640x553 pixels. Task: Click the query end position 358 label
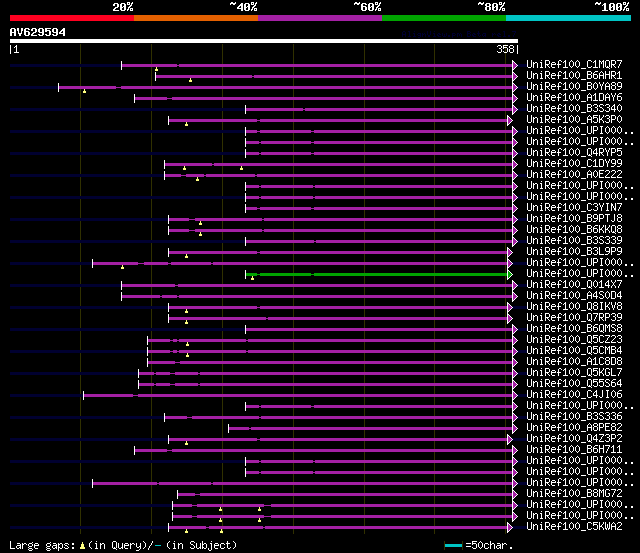(x=505, y=49)
